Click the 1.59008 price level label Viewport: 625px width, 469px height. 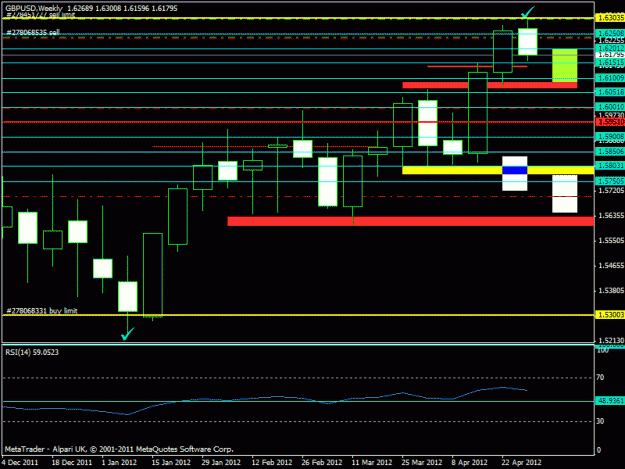(x=609, y=137)
